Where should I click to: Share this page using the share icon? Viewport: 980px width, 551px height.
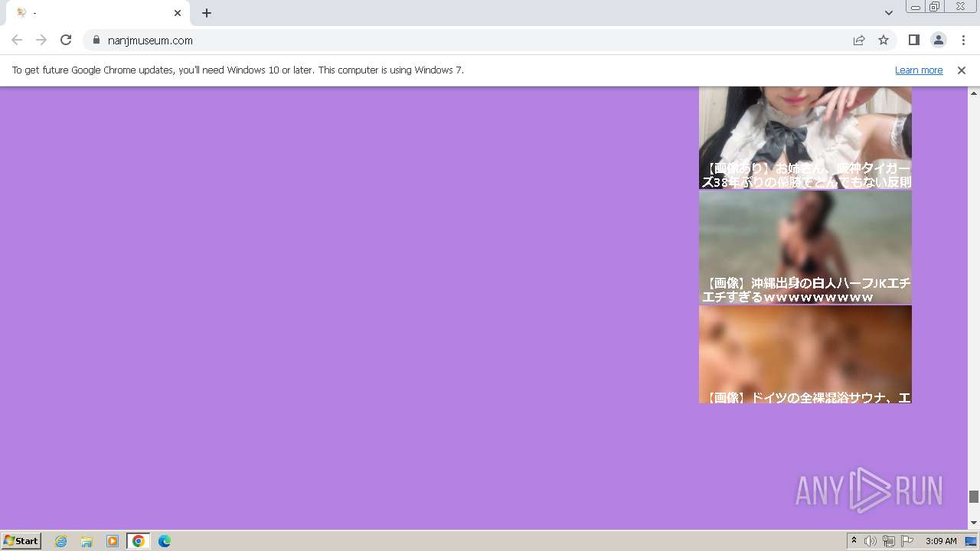coord(859,40)
